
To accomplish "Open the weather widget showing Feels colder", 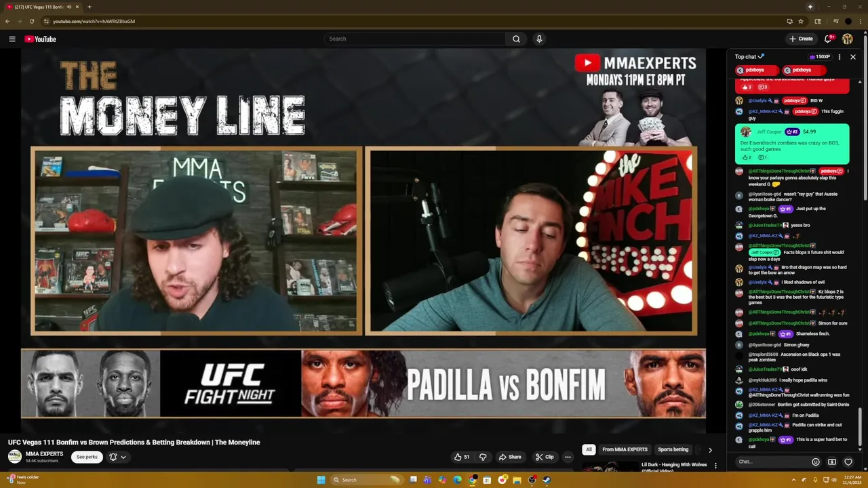I will (x=22, y=480).
